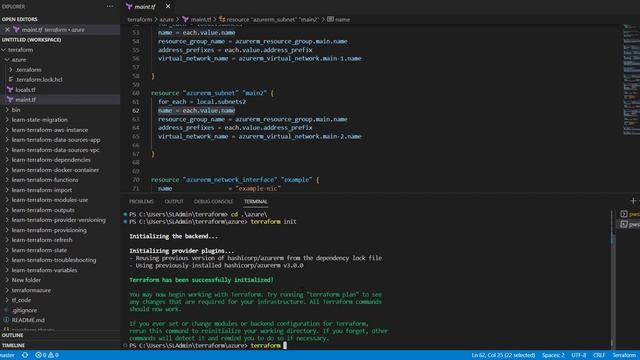This screenshot has height=360, width=640.
Task: Change CRLF end of line sequence
Action: pos(599,355)
